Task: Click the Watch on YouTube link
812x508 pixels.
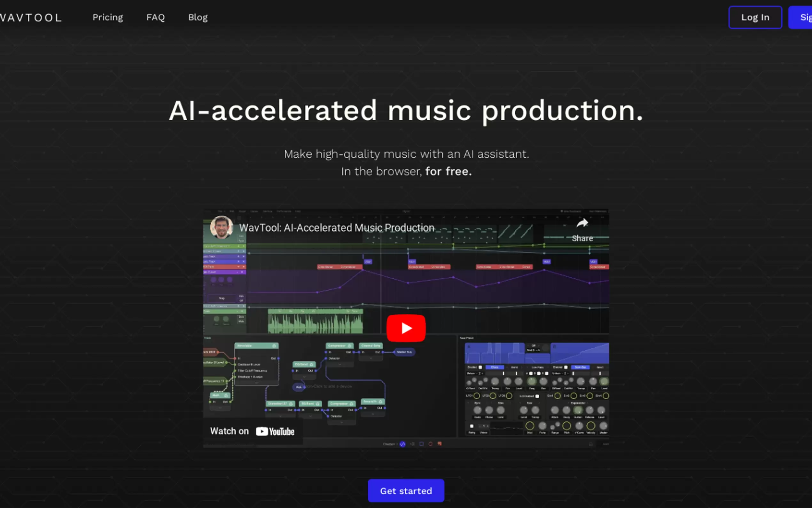Action: click(253, 431)
